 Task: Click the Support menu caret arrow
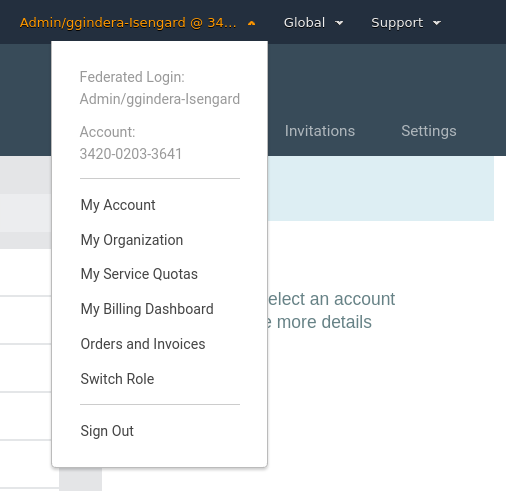click(x=437, y=23)
